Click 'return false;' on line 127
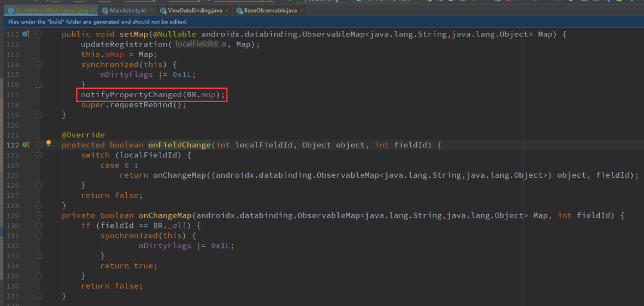The width and height of the screenshot is (644, 306). (112, 195)
